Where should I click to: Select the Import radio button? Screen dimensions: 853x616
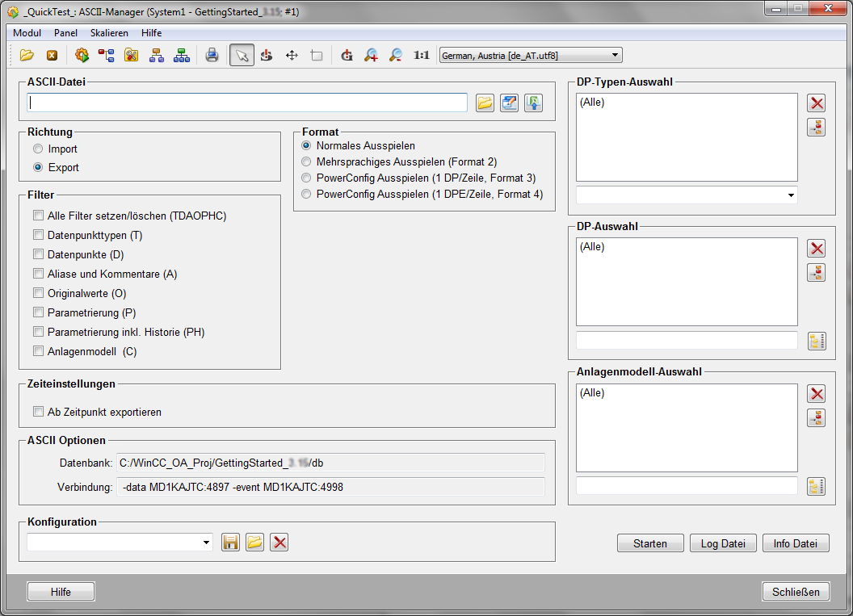38,149
